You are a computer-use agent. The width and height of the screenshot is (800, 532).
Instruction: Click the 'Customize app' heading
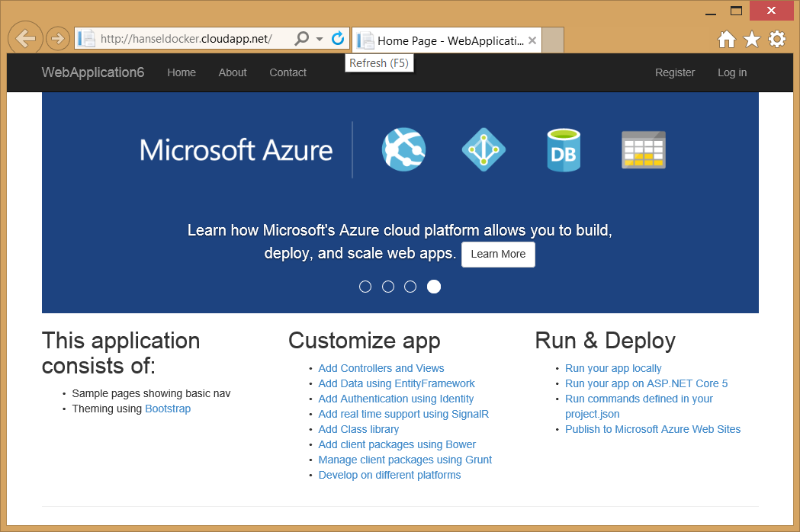(x=365, y=341)
